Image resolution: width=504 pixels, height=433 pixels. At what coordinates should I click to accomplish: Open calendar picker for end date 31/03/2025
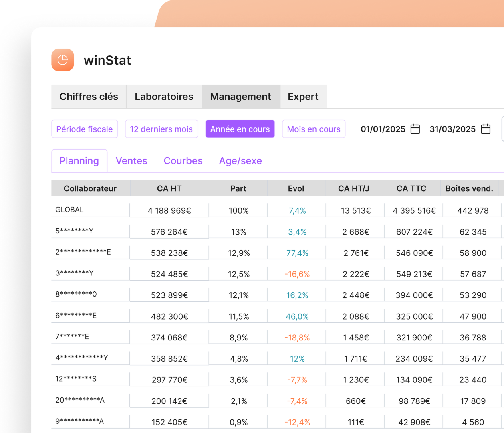[x=486, y=129]
